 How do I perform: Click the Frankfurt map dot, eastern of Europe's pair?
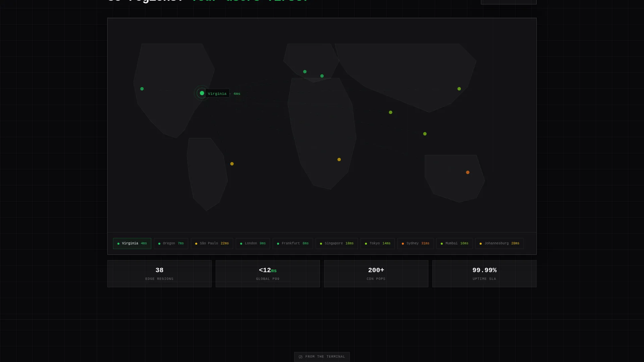[x=322, y=76]
